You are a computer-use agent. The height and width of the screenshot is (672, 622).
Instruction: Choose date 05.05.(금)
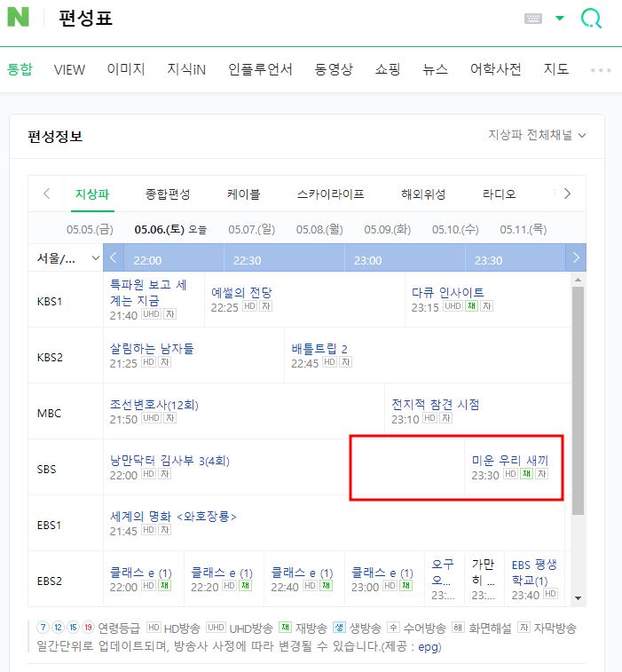[90, 230]
